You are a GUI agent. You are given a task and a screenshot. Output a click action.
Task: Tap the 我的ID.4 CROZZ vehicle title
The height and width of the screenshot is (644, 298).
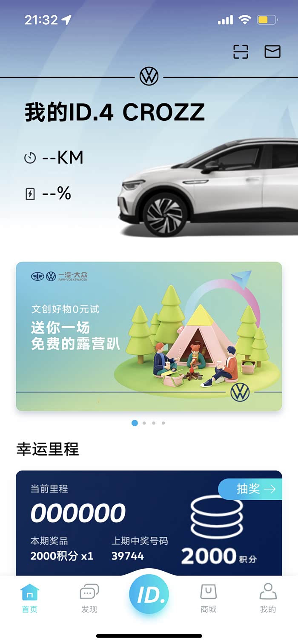tap(115, 112)
